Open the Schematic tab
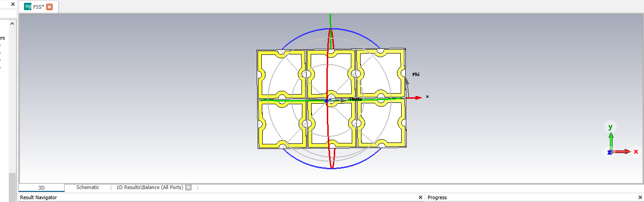This screenshot has width=644, height=202. [88, 188]
